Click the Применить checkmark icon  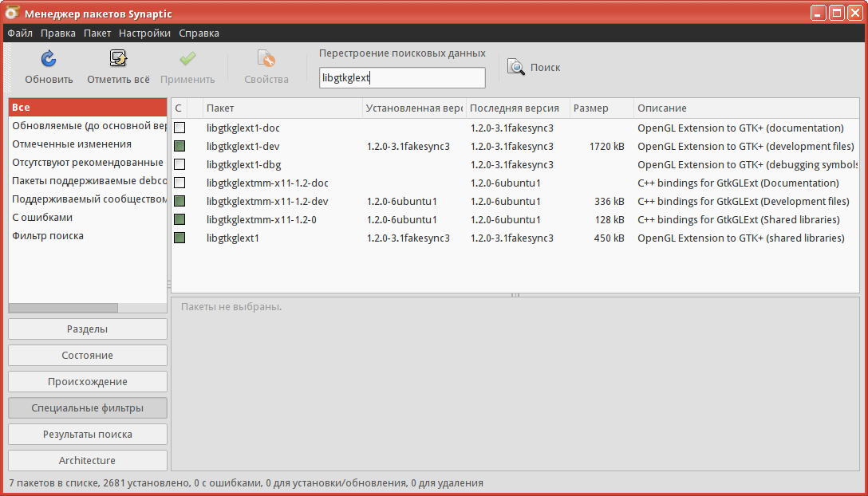tap(187, 58)
